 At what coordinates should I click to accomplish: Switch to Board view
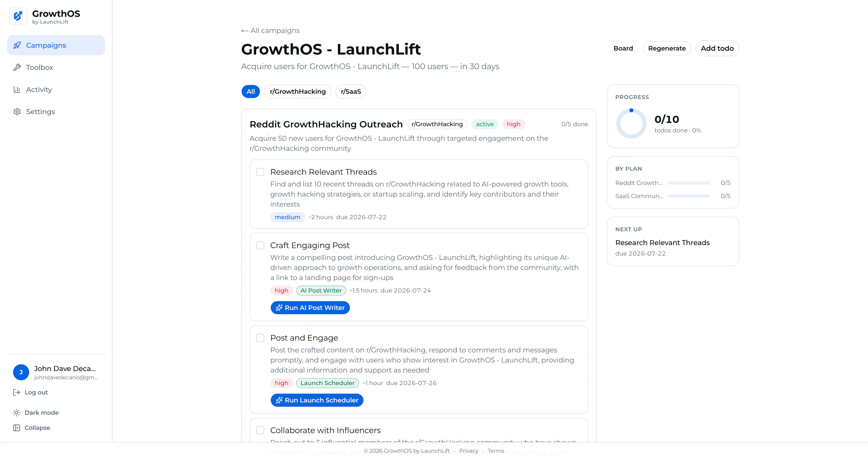pos(623,48)
